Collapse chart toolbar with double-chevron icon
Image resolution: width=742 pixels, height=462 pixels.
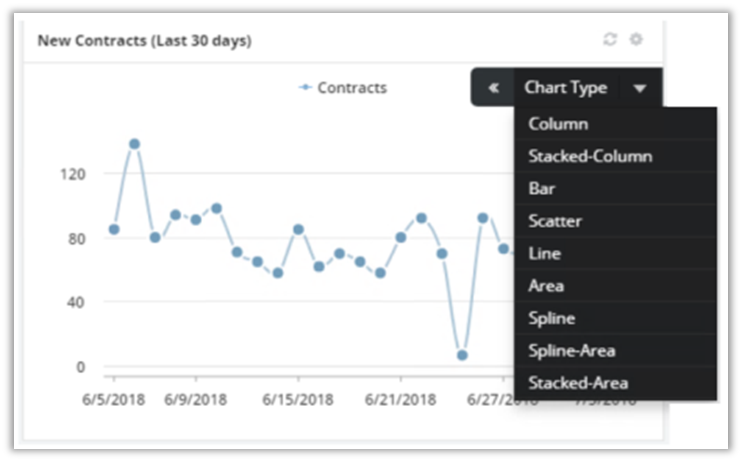point(493,88)
